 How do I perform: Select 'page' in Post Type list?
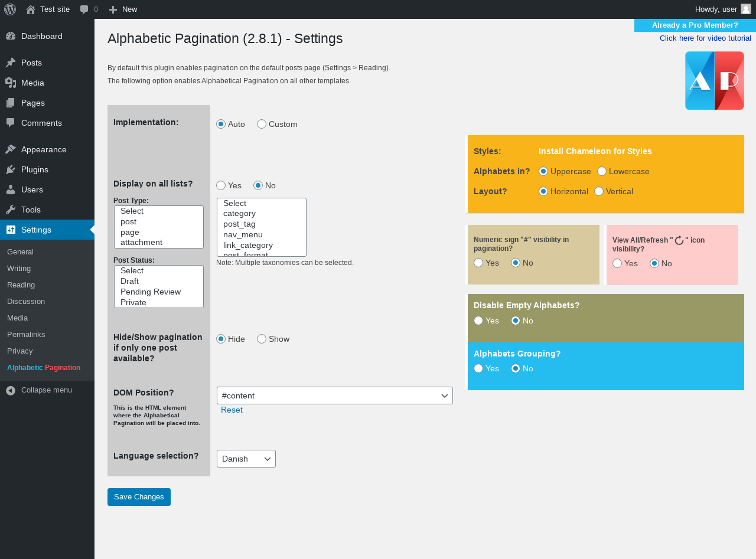click(158, 232)
